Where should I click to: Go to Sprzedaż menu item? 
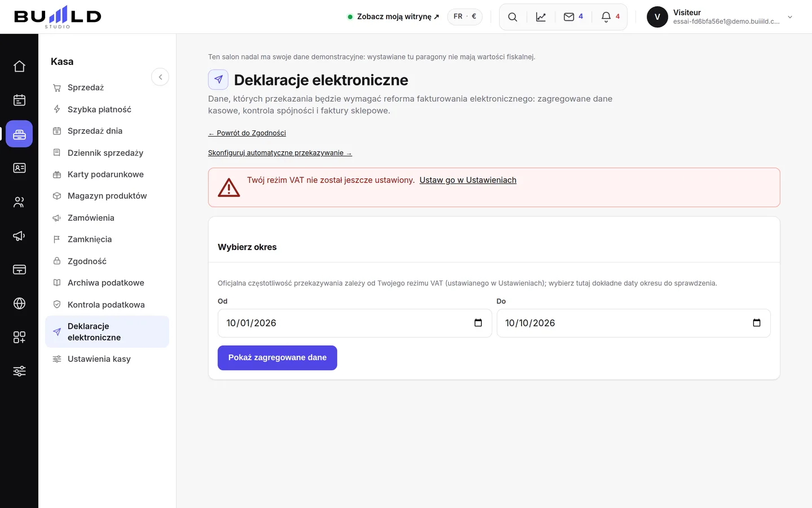click(107, 87)
